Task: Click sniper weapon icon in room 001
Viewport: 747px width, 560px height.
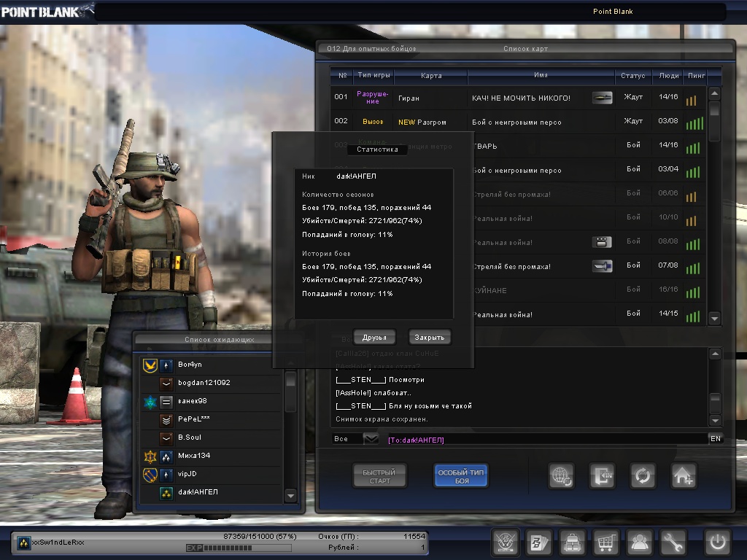Action: pos(602,98)
